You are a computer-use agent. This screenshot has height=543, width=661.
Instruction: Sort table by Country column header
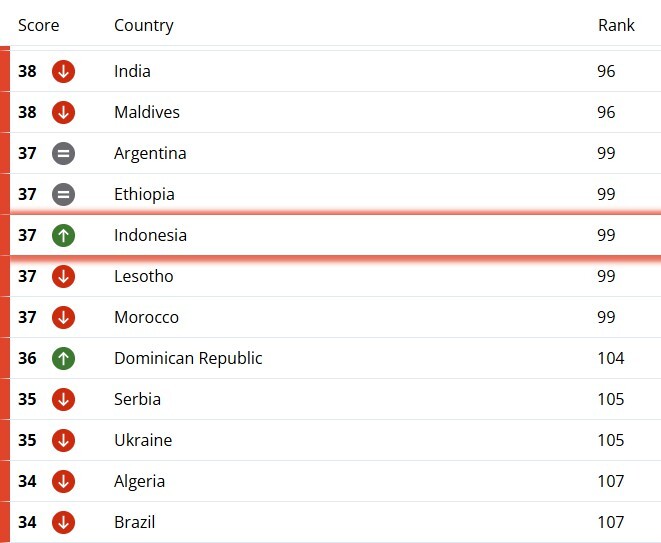coord(144,26)
